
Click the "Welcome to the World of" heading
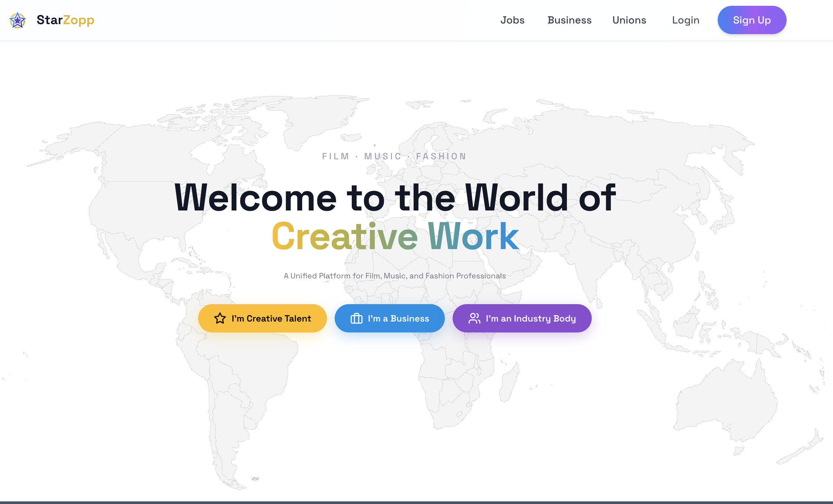(395, 198)
